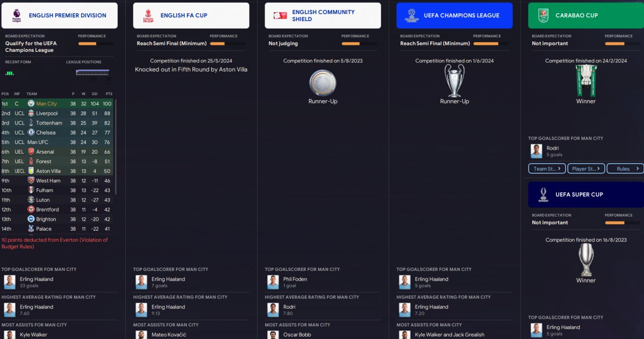Click the Community Shield logo icon

(x=280, y=16)
